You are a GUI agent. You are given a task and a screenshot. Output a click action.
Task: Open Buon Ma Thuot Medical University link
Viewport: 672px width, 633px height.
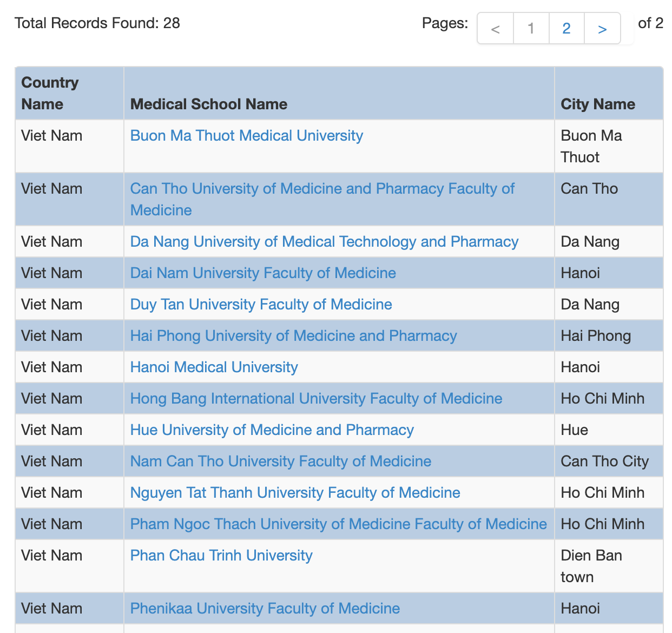[x=247, y=135]
